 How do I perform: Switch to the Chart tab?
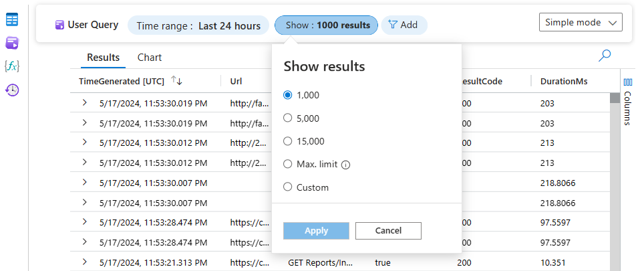click(x=149, y=58)
